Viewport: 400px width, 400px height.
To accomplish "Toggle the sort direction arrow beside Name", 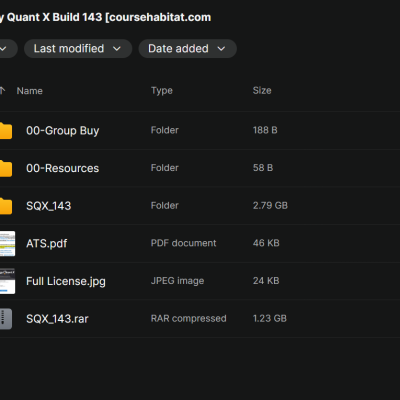I will (x=2, y=91).
